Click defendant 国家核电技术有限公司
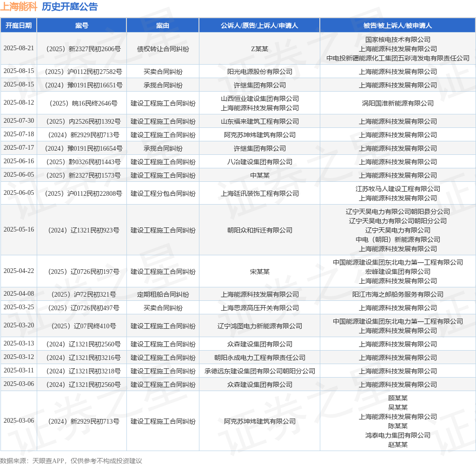 [x=398, y=40]
